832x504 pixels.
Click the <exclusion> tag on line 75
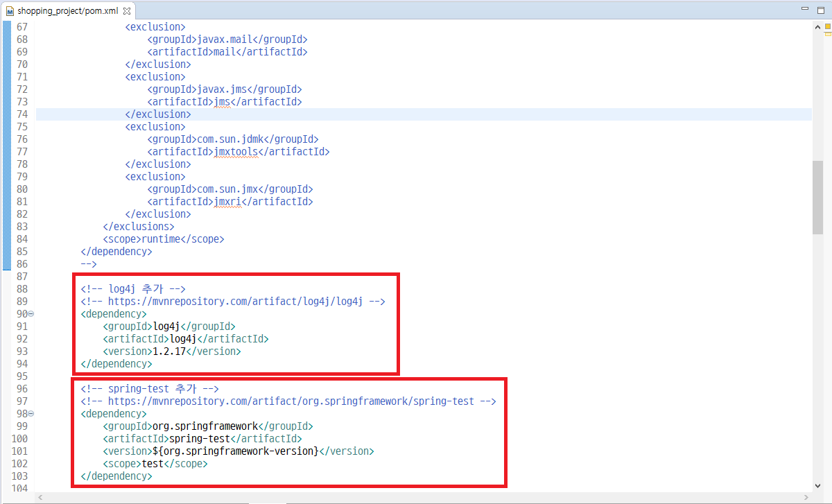coord(155,127)
